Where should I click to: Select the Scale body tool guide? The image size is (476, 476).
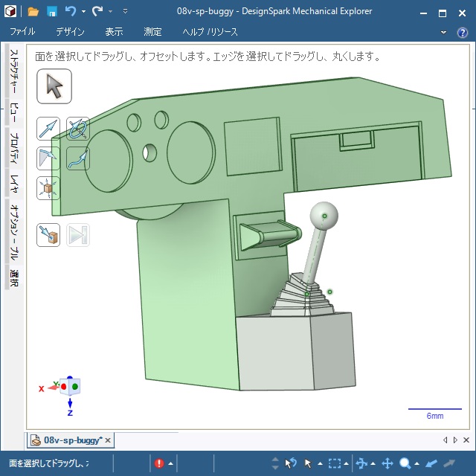pyautogui.click(x=48, y=187)
